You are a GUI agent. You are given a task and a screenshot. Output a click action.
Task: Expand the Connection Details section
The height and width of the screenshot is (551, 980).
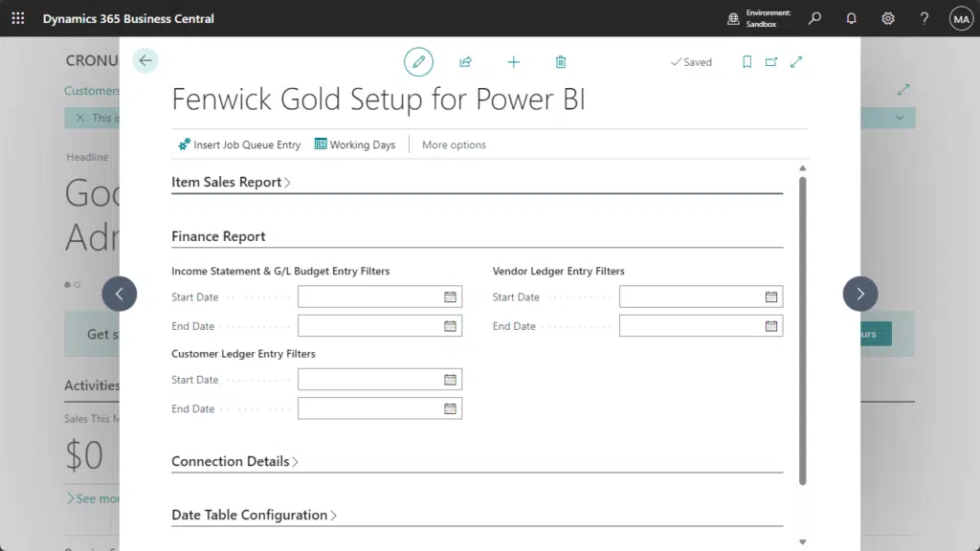[234, 461]
